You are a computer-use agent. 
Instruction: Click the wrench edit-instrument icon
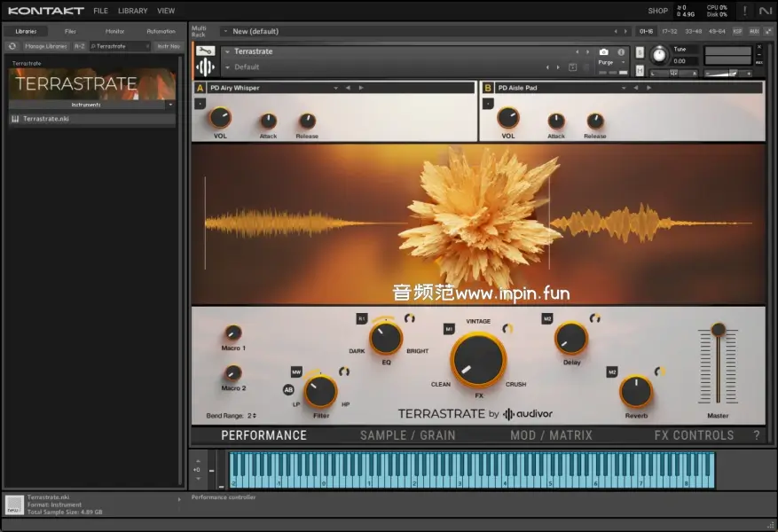pyautogui.click(x=205, y=51)
